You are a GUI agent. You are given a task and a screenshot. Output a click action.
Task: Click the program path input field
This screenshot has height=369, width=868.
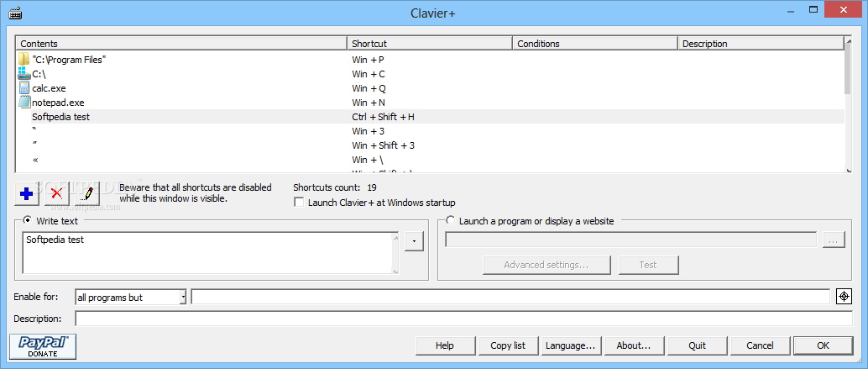coord(630,240)
